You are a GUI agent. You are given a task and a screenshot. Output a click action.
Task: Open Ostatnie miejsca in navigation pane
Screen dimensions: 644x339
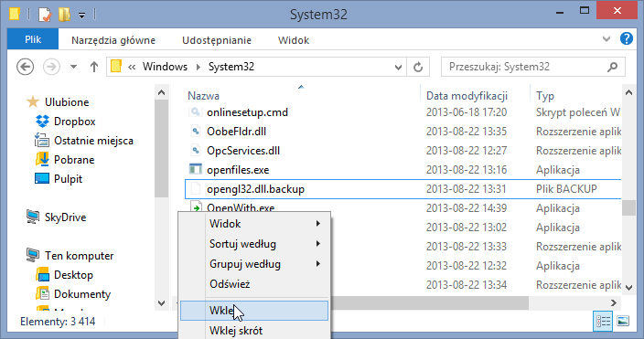[x=93, y=141]
